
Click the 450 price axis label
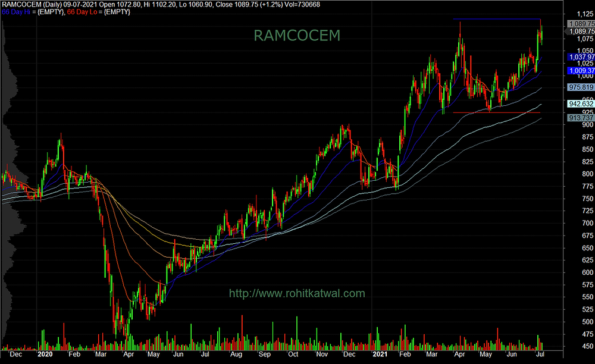[587, 346]
